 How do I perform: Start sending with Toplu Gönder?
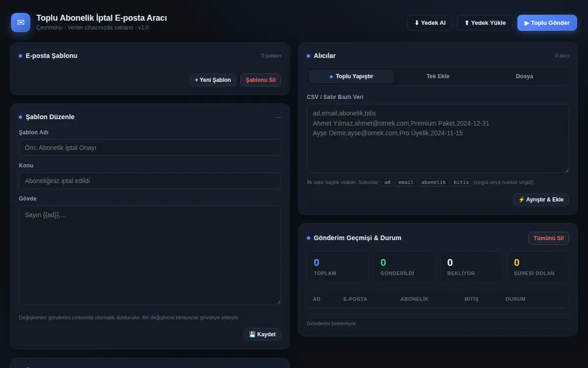click(x=547, y=23)
